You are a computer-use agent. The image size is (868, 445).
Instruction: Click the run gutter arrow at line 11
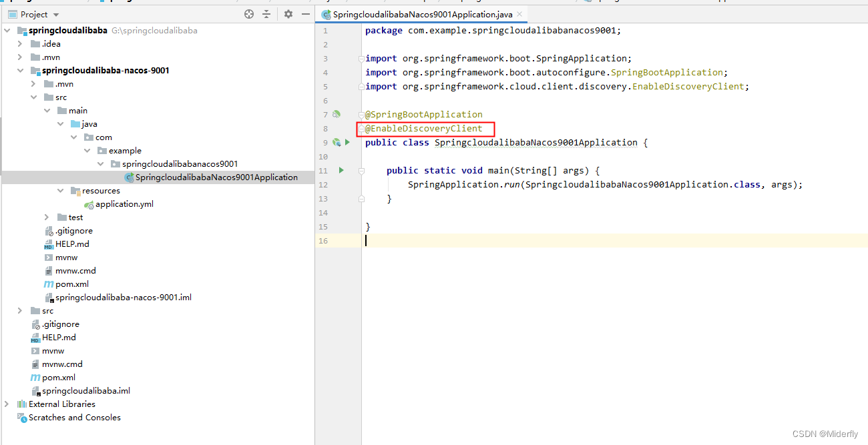pos(341,170)
